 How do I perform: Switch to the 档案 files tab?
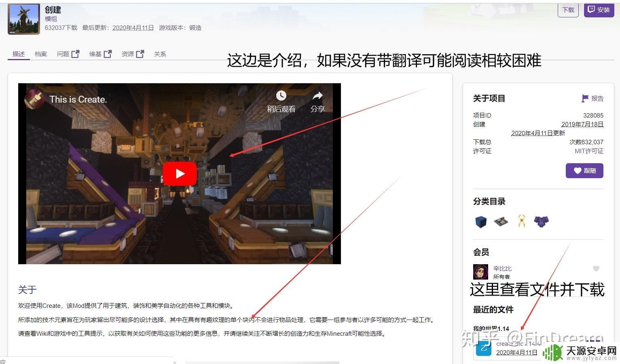[x=41, y=54]
